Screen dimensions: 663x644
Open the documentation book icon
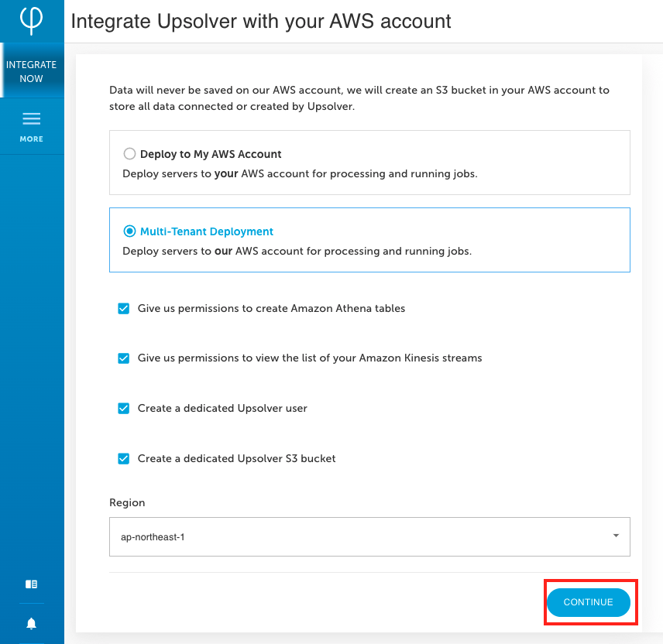(31, 584)
